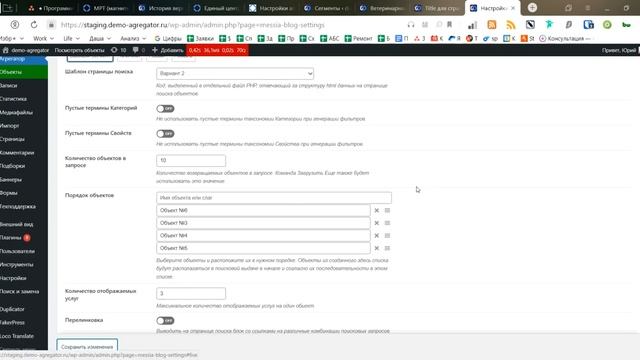Click Посмотреть объекты in the admin bar
This screenshot has height=360, width=640.
(x=80, y=50)
